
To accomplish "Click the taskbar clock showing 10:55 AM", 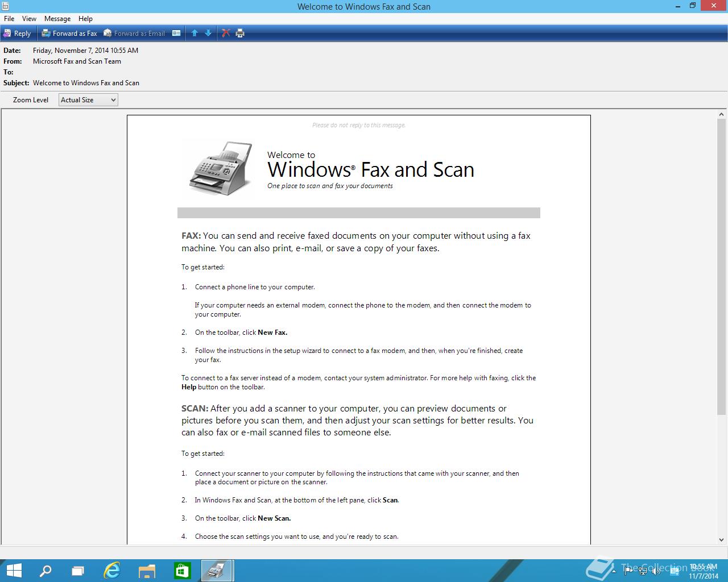I will tap(704, 571).
